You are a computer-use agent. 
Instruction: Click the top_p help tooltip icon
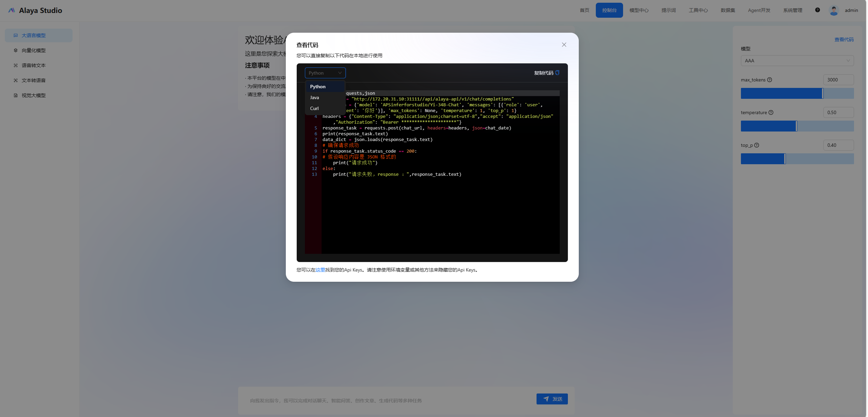pos(757,145)
